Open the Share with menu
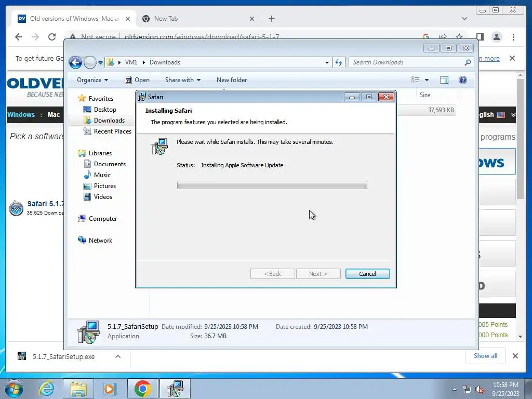Image resolution: width=532 pixels, height=399 pixels. [182, 80]
